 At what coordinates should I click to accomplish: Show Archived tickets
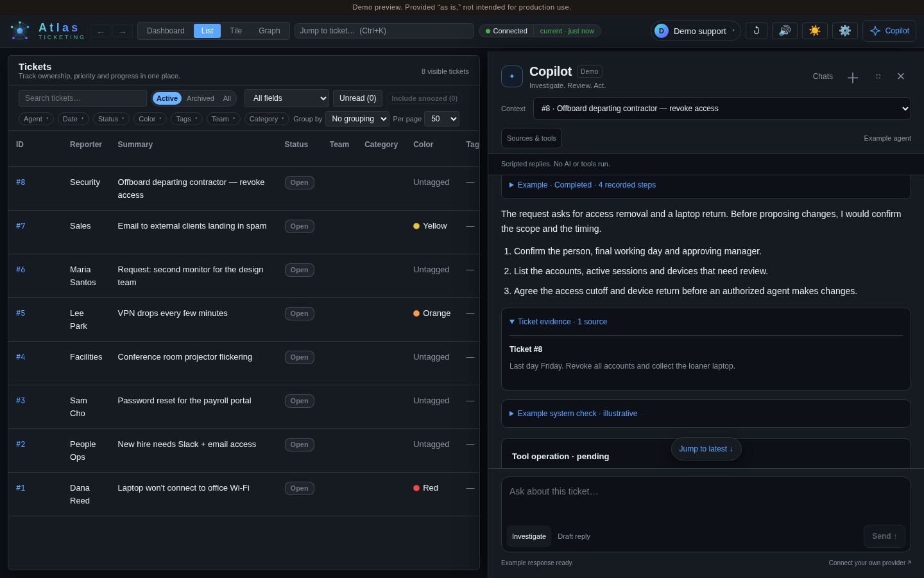point(200,98)
